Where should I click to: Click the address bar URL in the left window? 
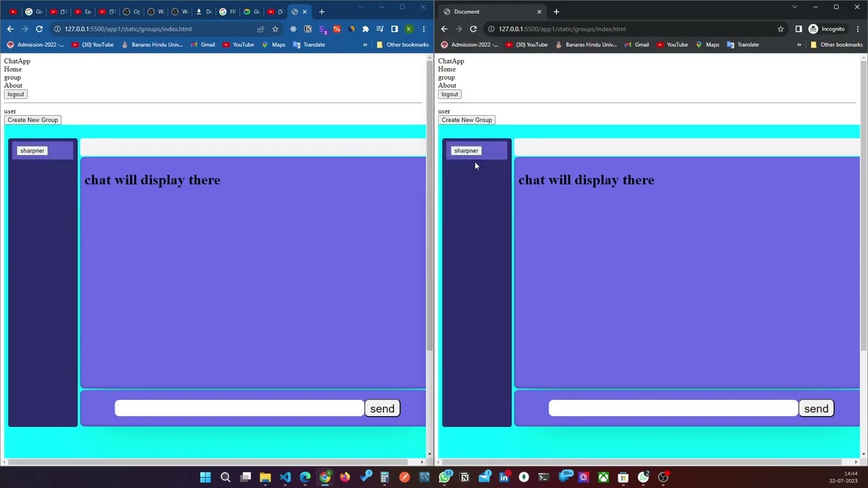[128, 29]
